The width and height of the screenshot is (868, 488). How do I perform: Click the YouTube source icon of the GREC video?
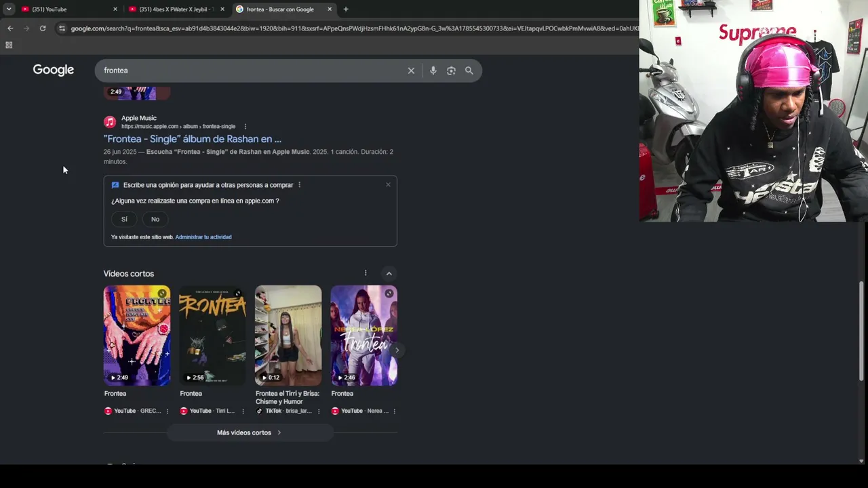[108, 411]
